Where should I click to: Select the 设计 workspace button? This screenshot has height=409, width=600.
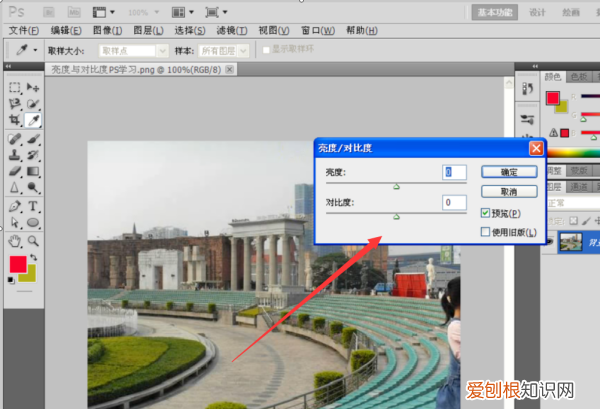(537, 13)
